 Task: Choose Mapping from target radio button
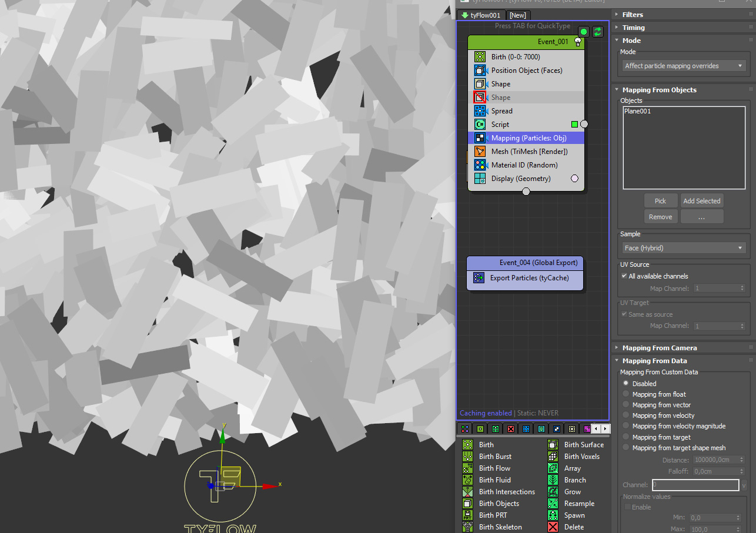[626, 437]
